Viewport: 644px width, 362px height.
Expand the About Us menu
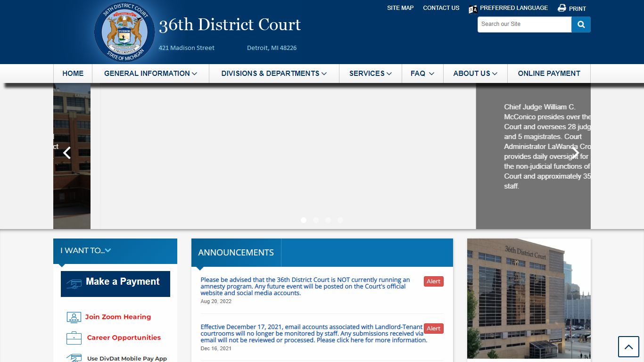pos(475,74)
